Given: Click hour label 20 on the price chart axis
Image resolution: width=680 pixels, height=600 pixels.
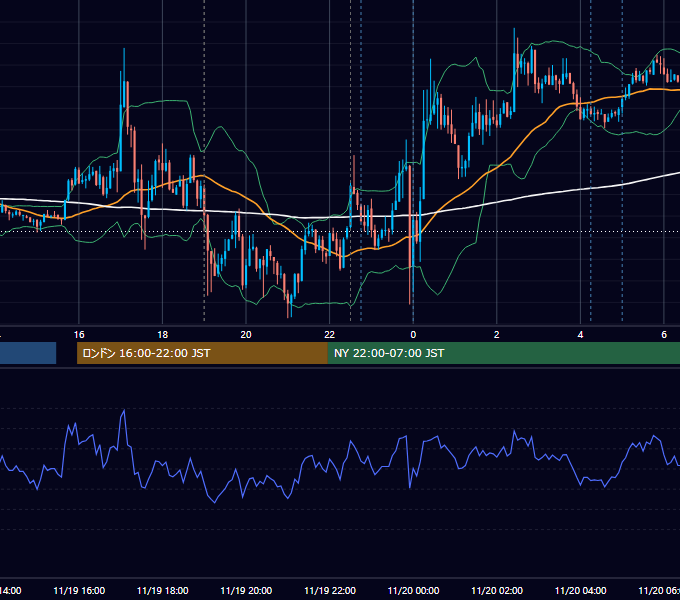Looking at the screenshot, I should tap(246, 335).
